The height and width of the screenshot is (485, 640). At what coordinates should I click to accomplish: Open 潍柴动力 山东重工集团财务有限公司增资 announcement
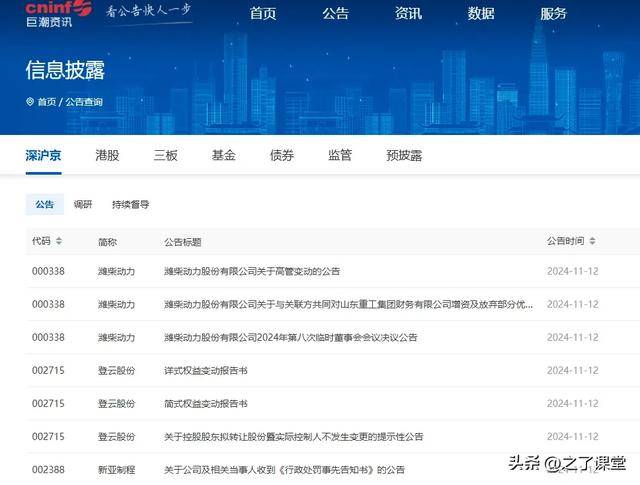click(x=349, y=304)
